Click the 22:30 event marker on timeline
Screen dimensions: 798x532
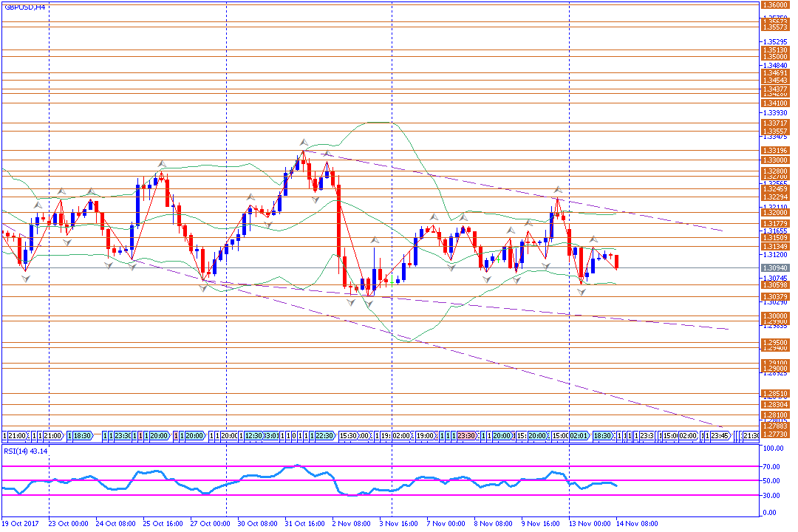324,436
